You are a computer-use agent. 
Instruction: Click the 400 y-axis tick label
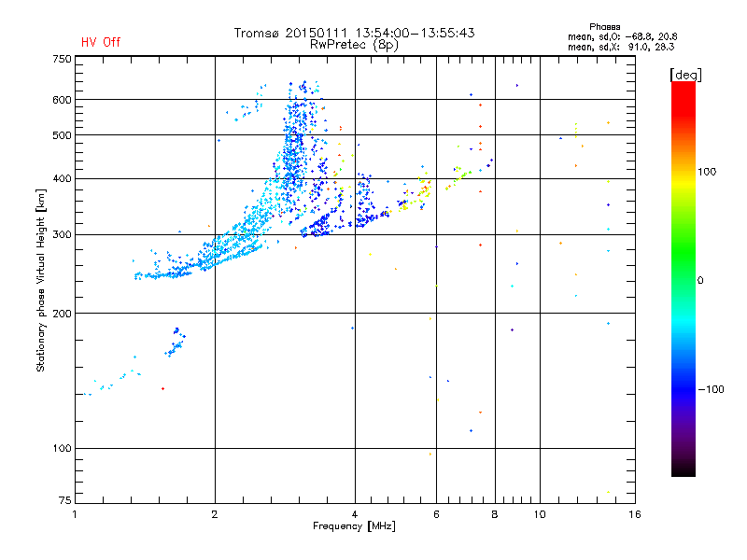tap(62, 178)
